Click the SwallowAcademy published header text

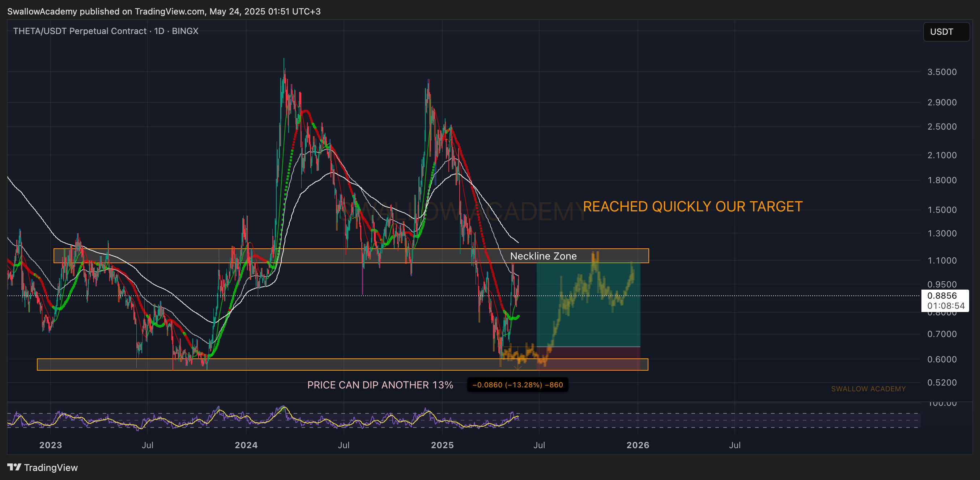[163, 12]
